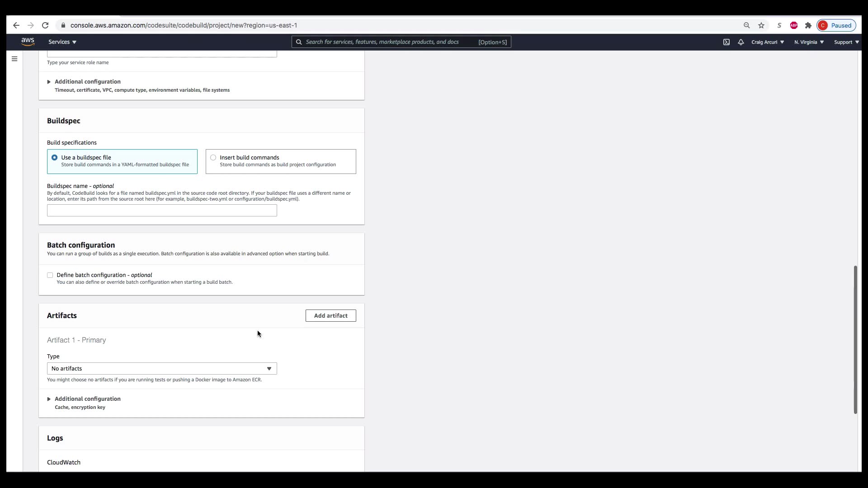
Task: Click the AWS logo home icon
Action: pyautogui.click(x=28, y=42)
